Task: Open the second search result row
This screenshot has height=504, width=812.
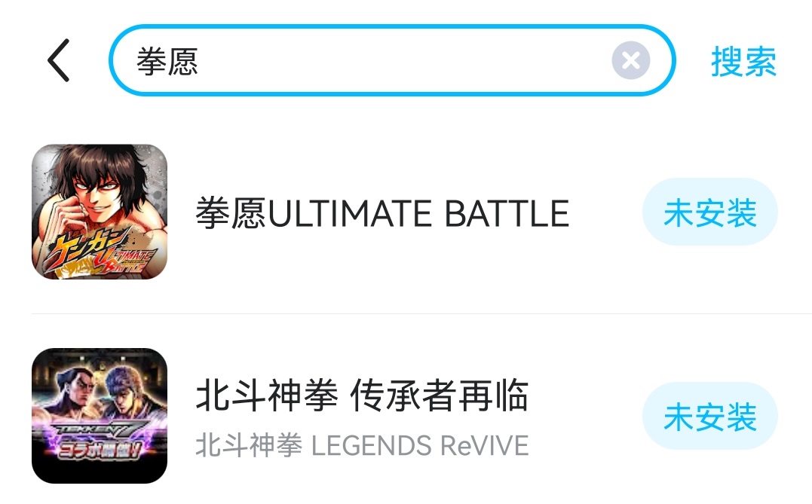Action: click(406, 416)
